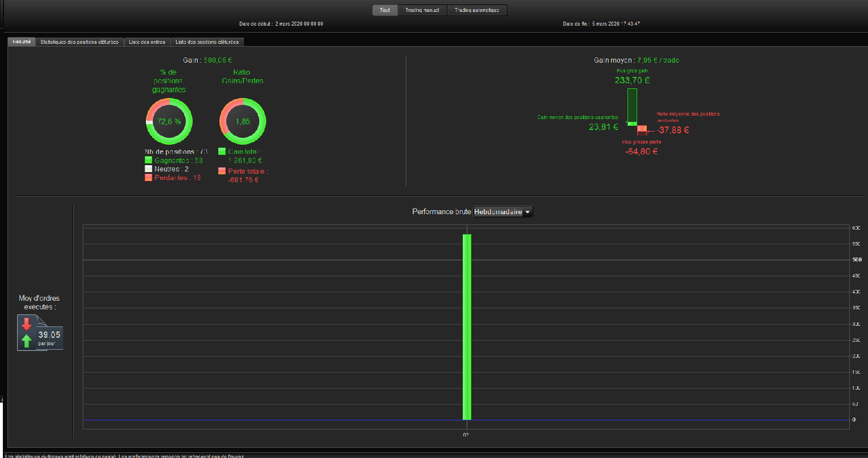The width and height of the screenshot is (868, 458).
Task: Click the green Gain total legend square
Action: click(222, 152)
